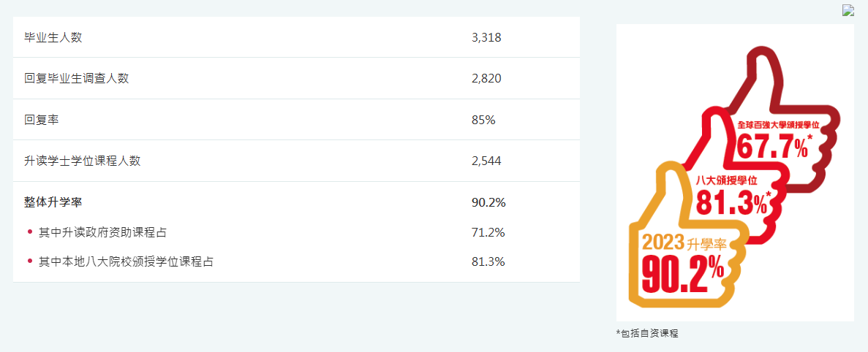This screenshot has width=868, height=352.
Task: Click the 2,544 value in the table
Action: [486, 161]
